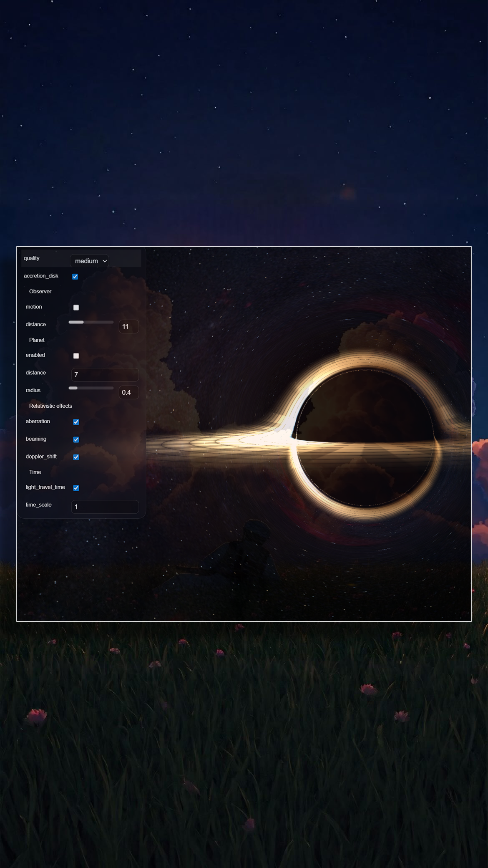Toggle the doppler_shift checkbox

point(76,457)
